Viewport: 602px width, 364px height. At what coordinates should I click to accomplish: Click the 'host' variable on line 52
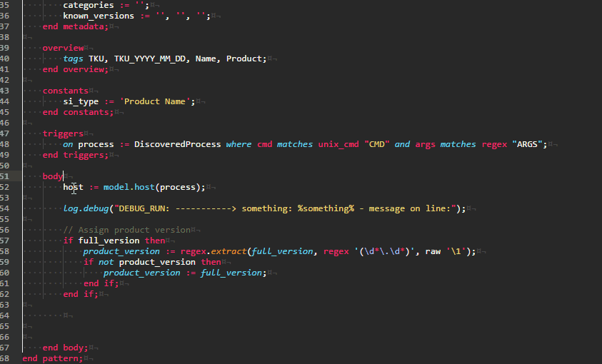pos(73,187)
